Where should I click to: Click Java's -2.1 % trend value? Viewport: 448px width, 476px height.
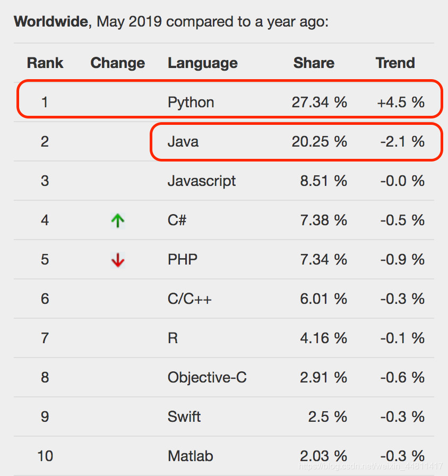[402, 142]
